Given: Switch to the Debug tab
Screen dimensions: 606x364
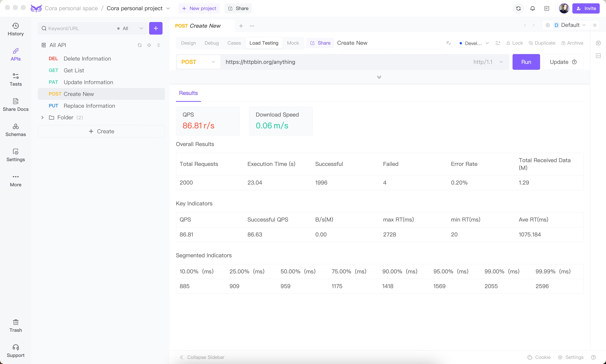Looking at the screenshot, I should (x=212, y=43).
